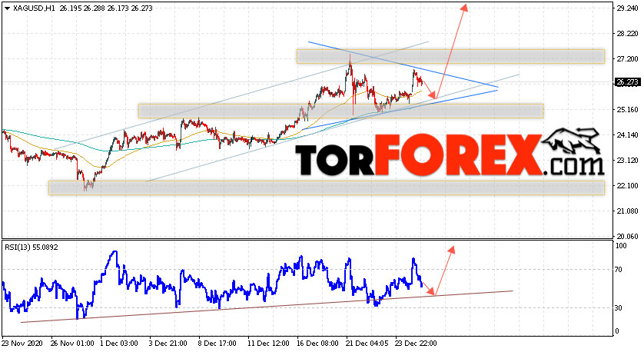Select the RSI level 70 label
Screen dimensions: 644x352
619,270
